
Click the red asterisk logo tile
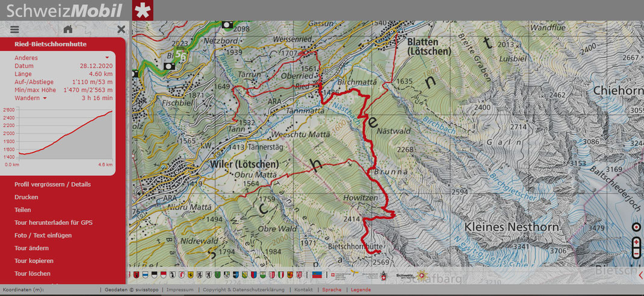coord(143,10)
